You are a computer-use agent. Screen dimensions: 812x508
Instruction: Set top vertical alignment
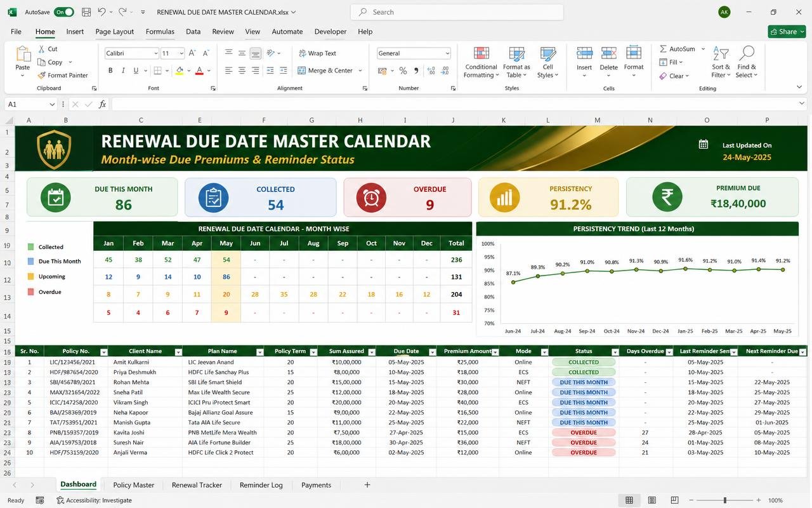(228, 53)
